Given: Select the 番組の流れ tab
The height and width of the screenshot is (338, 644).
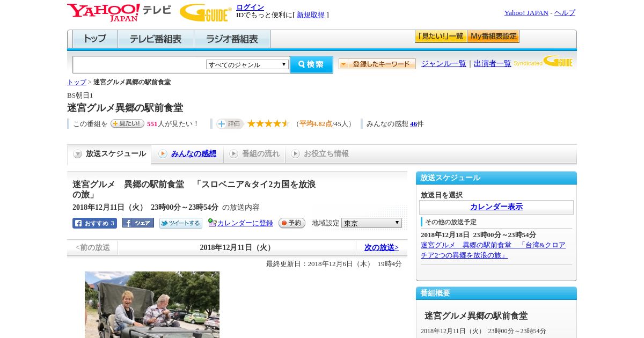Looking at the screenshot, I should 254,154.
